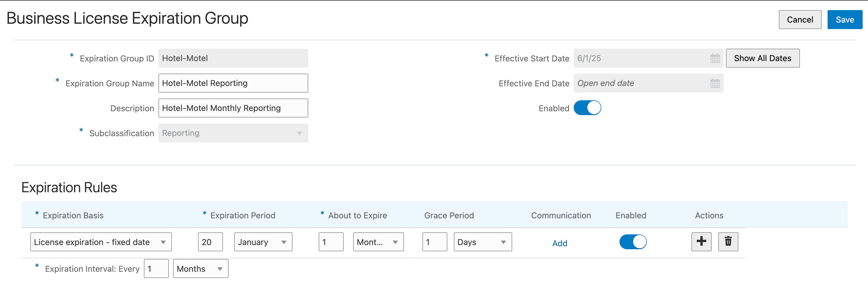The width and height of the screenshot is (868, 286).
Task: Click the Expiration Interval number field
Action: (156, 268)
